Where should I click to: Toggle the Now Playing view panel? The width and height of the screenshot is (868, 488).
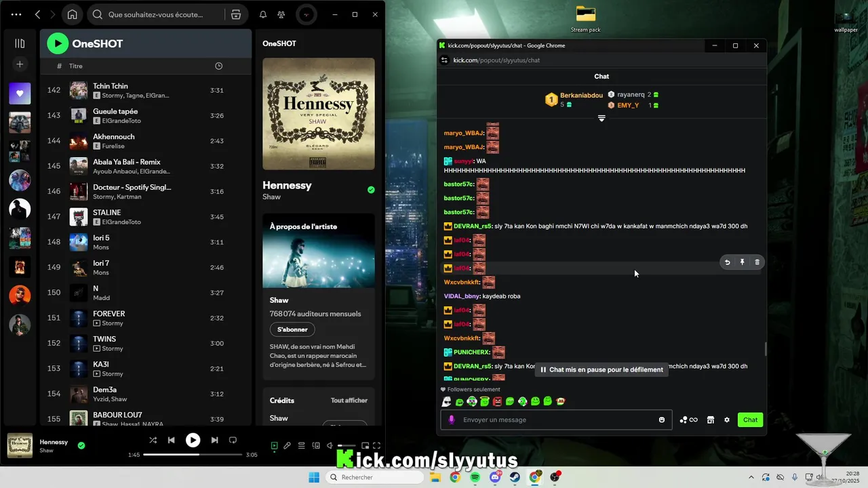[x=274, y=445]
